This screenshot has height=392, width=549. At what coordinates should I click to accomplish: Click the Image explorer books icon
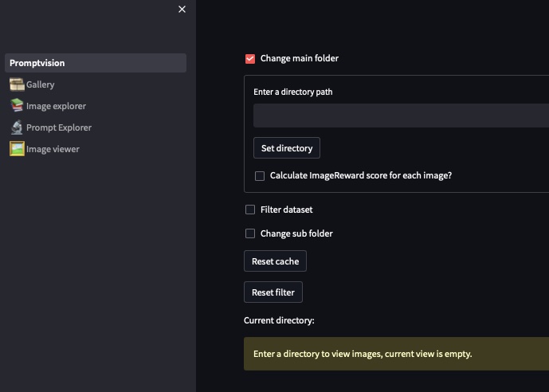click(17, 106)
